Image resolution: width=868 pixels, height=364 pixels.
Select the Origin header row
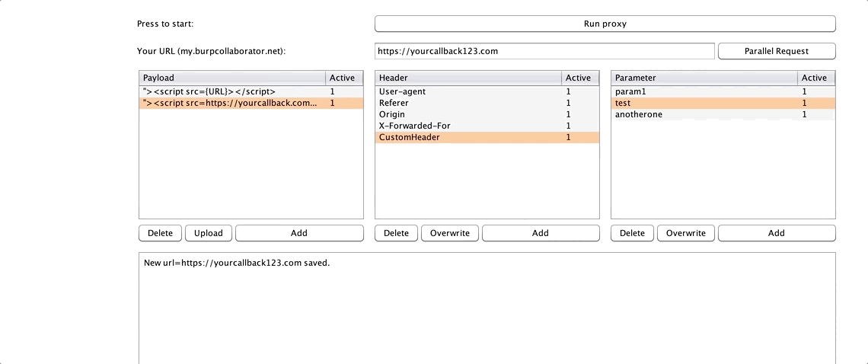pyautogui.click(x=487, y=115)
